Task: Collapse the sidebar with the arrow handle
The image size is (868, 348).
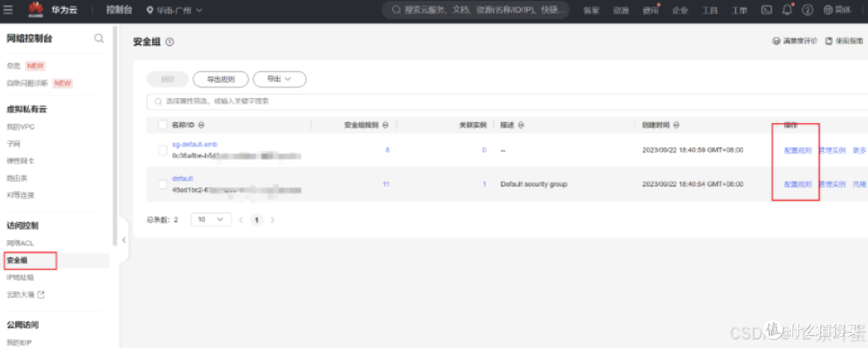Action: click(x=124, y=240)
